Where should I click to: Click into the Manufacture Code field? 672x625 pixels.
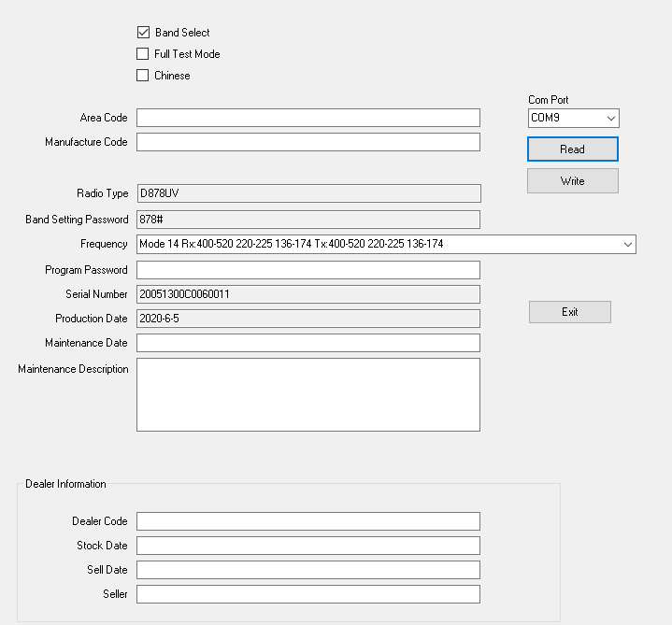[308, 142]
